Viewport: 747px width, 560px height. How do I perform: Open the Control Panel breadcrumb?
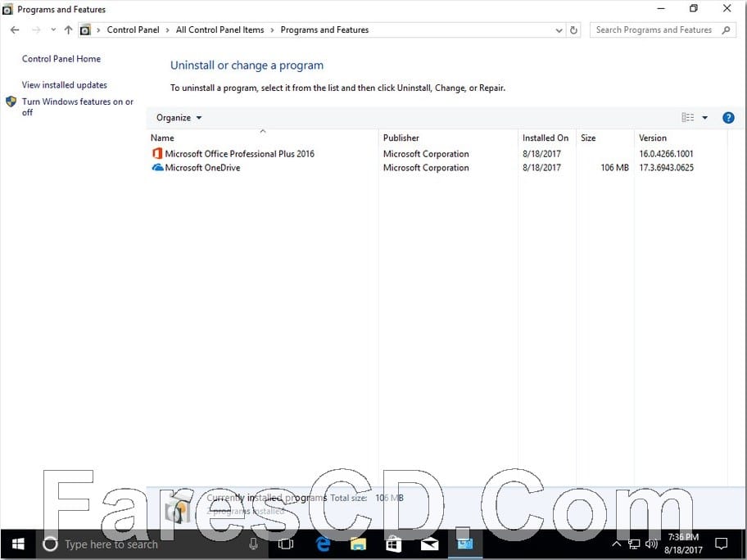tap(133, 30)
